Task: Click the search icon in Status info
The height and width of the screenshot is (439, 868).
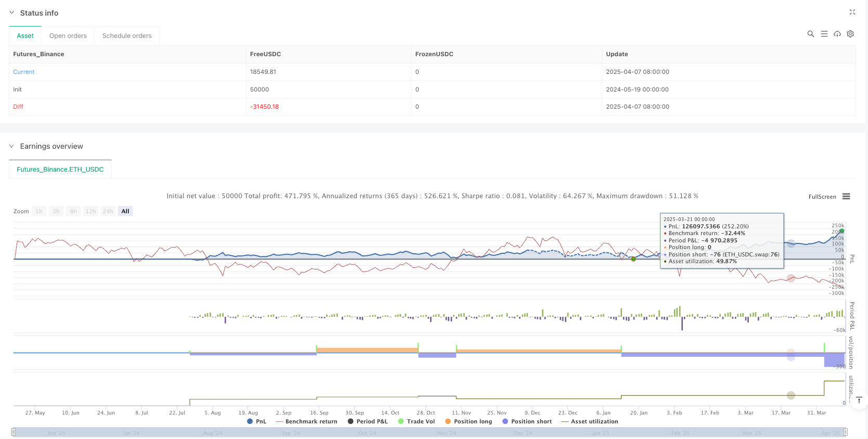Action: point(810,34)
